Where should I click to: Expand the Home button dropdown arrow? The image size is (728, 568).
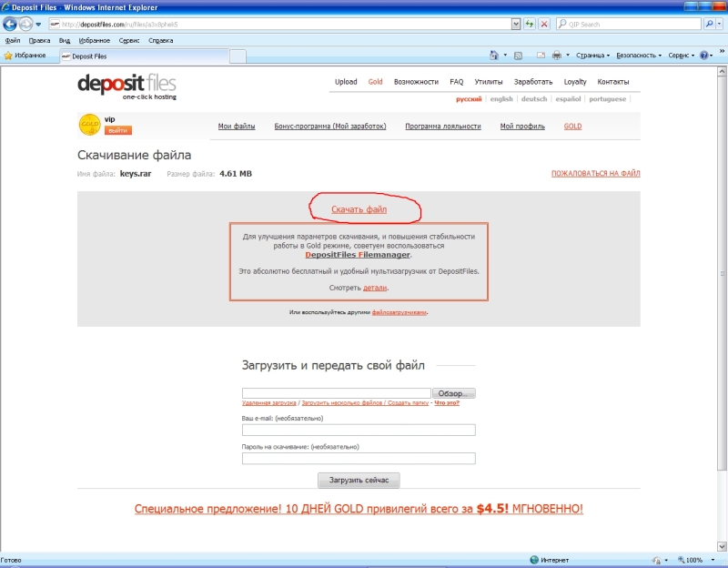505,56
